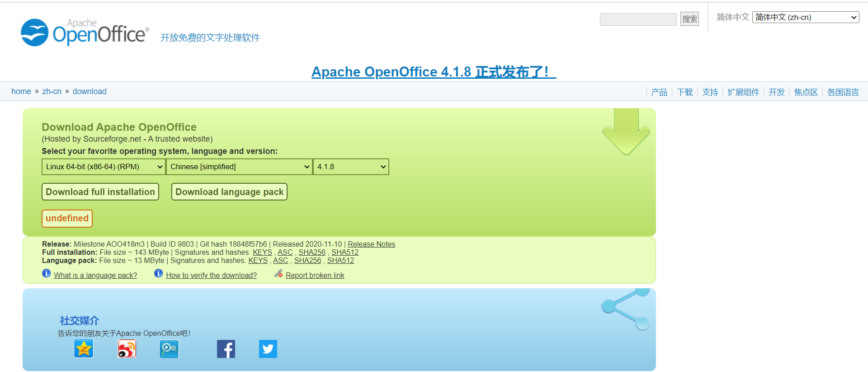The height and width of the screenshot is (372, 868).
Task: Open the 4.1.8 version dropdown
Action: pos(351,167)
